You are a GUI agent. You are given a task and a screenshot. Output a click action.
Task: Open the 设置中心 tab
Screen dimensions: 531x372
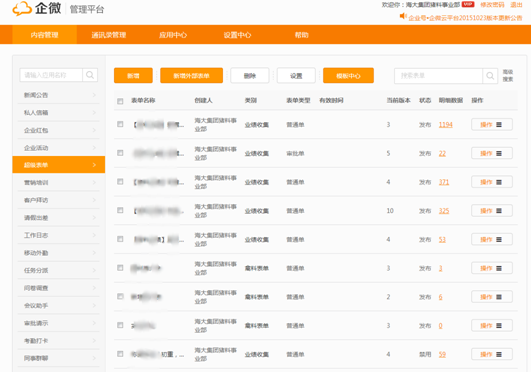(x=237, y=35)
